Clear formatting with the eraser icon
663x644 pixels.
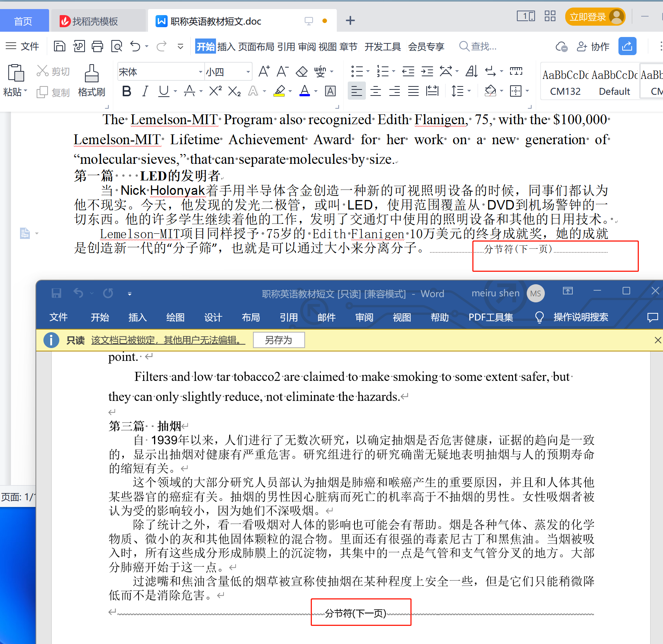301,71
